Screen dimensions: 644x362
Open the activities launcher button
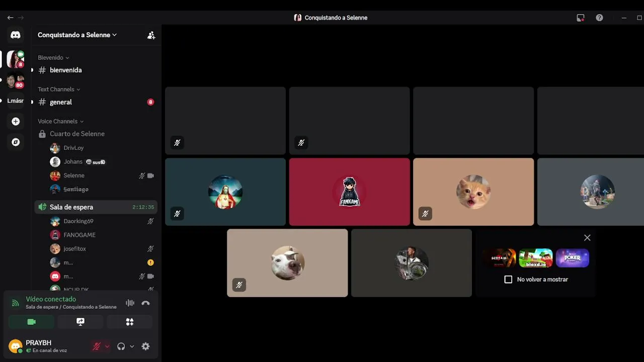click(x=130, y=322)
